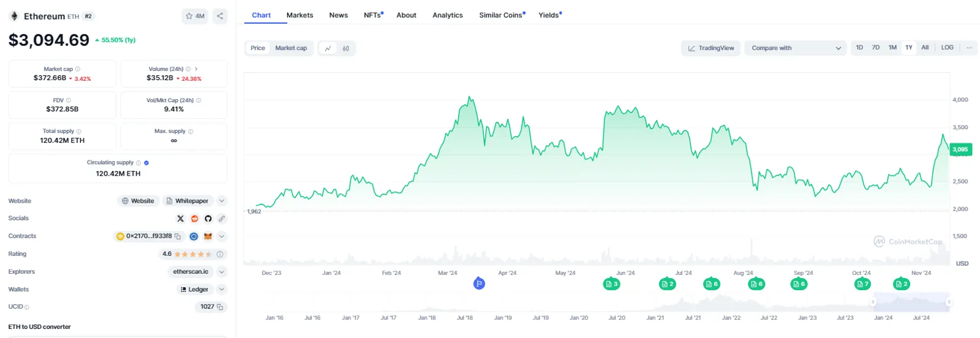
Task: Open Volume (24h) details arrow
Action: (x=196, y=69)
